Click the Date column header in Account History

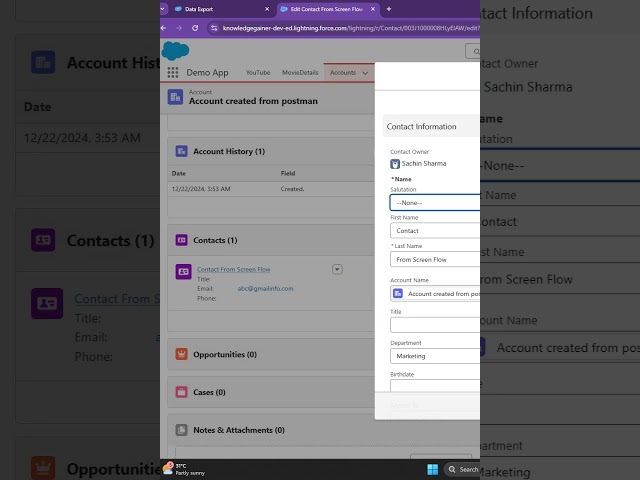(x=179, y=173)
